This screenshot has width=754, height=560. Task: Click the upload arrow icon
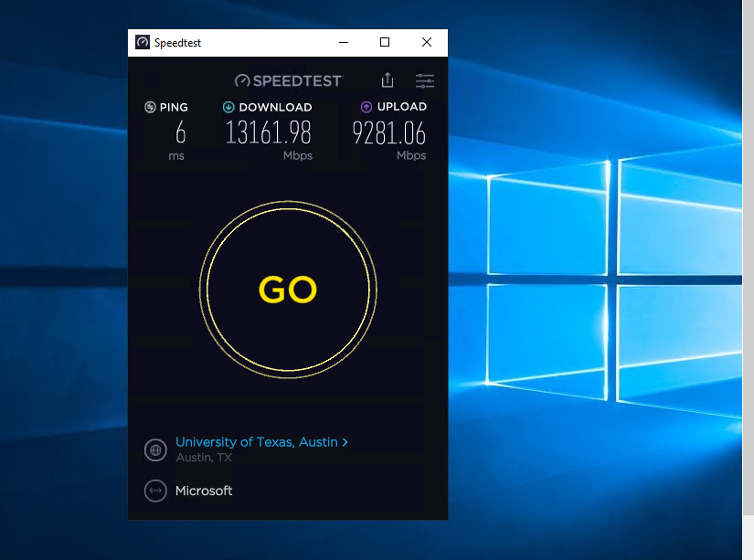[366, 107]
